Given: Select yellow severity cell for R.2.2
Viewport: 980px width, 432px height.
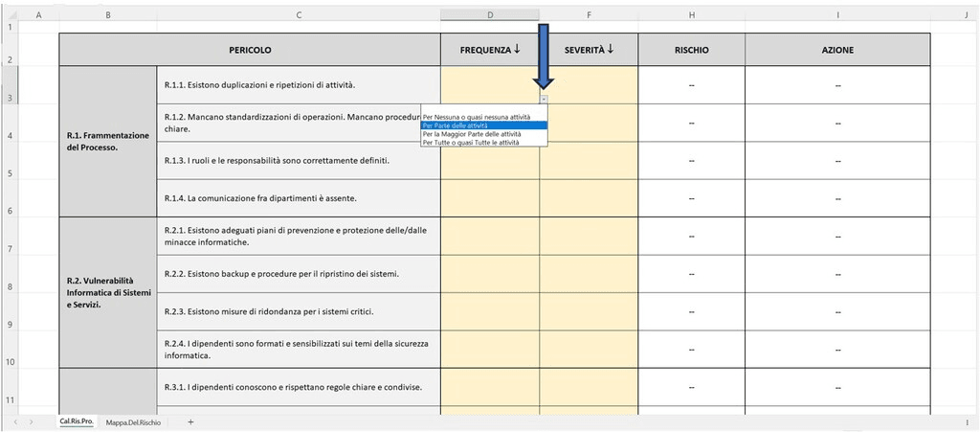Looking at the screenshot, I should tap(589, 274).
